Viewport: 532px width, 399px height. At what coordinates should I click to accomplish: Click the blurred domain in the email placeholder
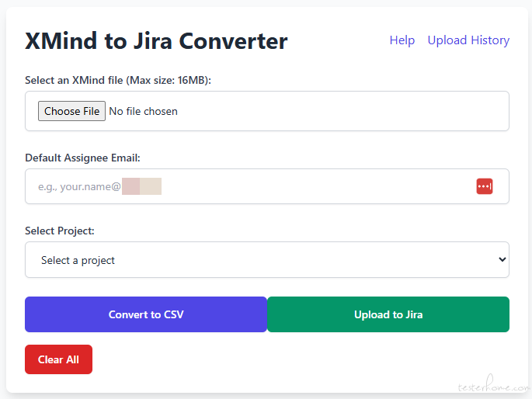tap(141, 186)
